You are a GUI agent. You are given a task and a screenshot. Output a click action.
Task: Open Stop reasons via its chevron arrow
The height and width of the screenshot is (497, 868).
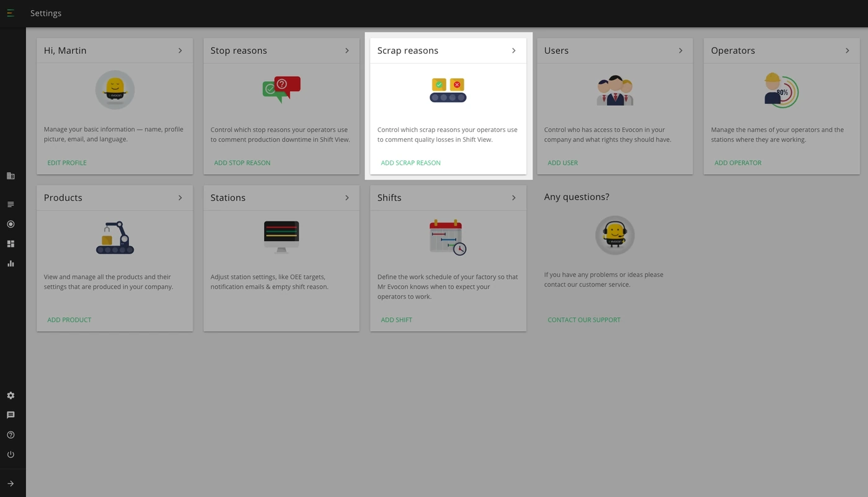click(347, 51)
